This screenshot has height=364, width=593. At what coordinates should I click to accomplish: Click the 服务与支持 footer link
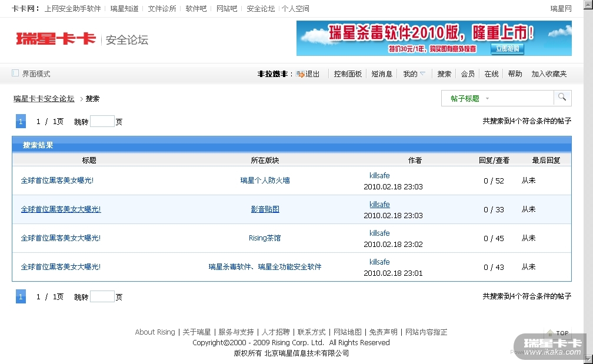tap(236, 332)
